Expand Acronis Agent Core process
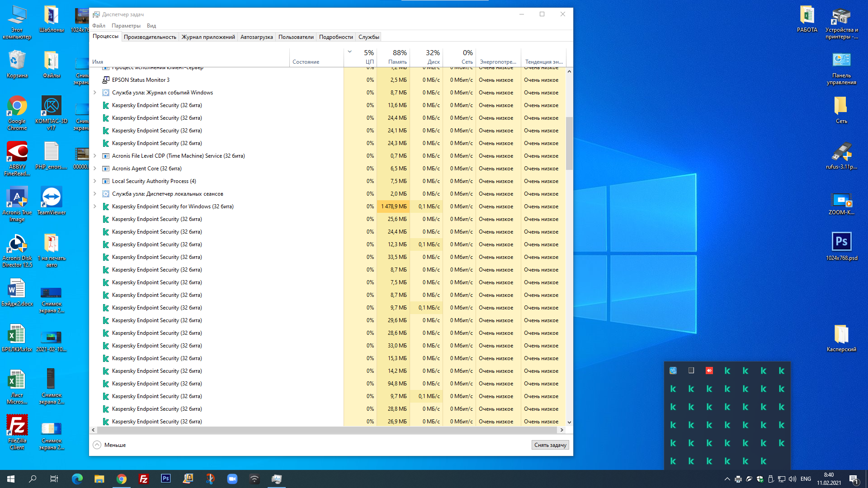Viewport: 868px width, 488px height. point(95,169)
